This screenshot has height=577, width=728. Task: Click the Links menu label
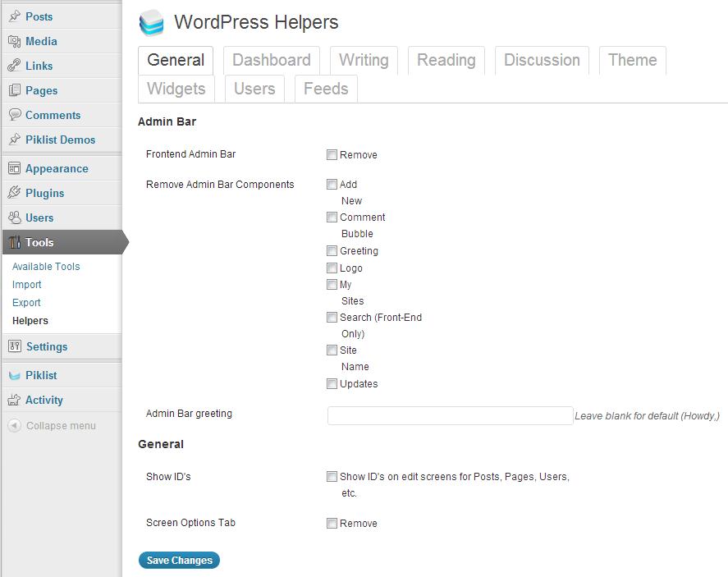[39, 66]
